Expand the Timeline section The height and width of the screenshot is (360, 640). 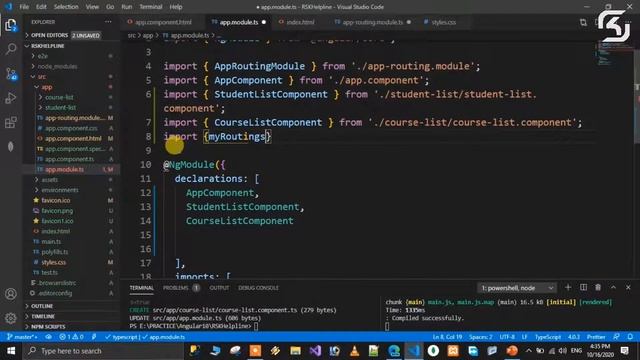coord(71,316)
